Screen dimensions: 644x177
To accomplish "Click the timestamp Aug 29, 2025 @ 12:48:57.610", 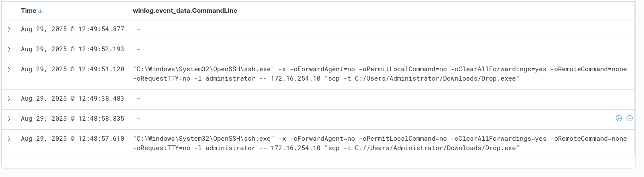I will pos(72,139).
